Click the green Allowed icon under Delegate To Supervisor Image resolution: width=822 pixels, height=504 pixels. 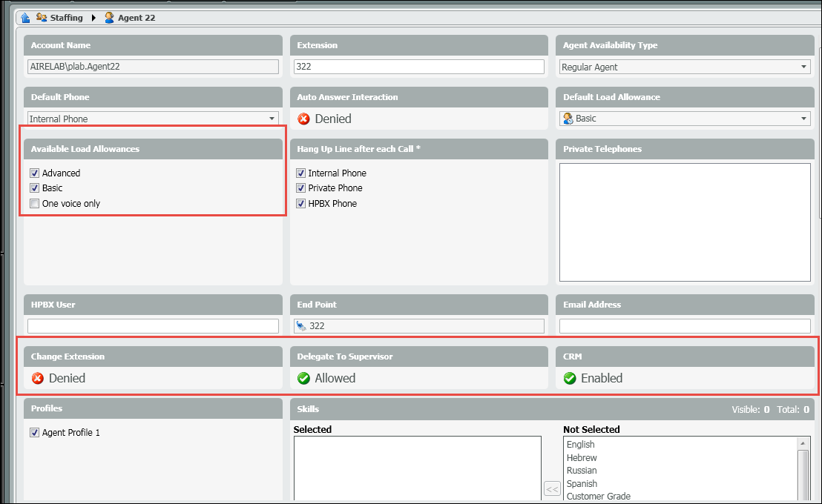pos(303,378)
